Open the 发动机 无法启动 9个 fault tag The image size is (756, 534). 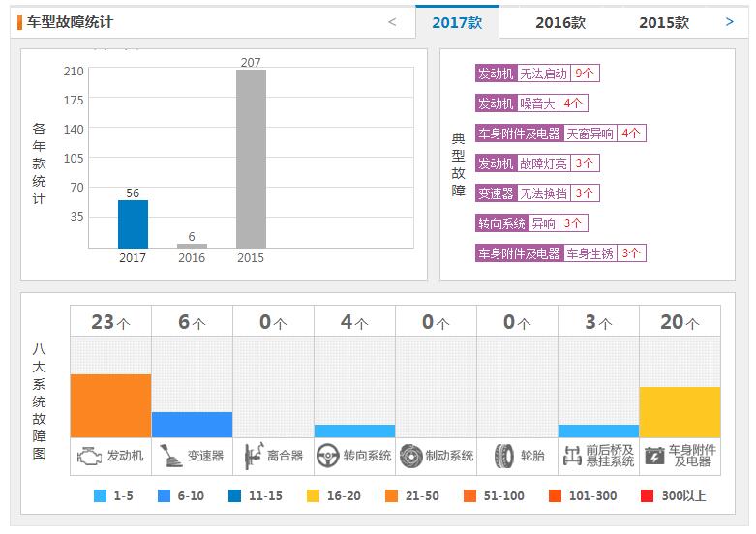537,74
